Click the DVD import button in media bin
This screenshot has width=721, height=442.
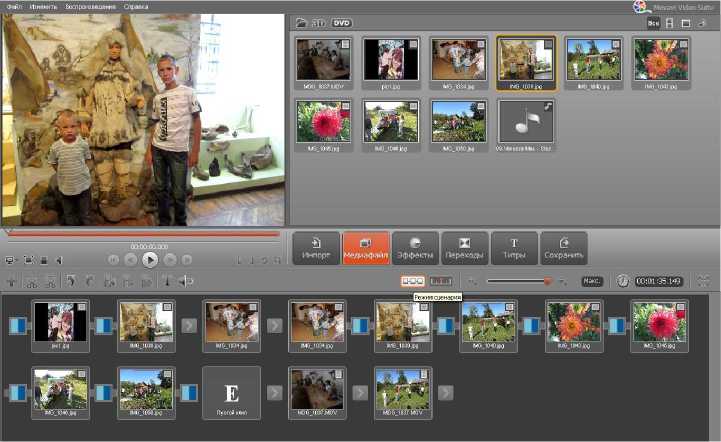[x=342, y=22]
